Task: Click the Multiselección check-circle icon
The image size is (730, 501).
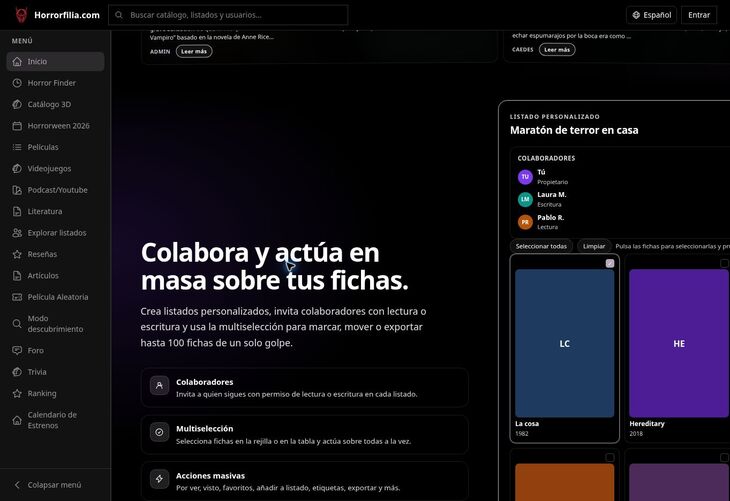Action: click(159, 432)
